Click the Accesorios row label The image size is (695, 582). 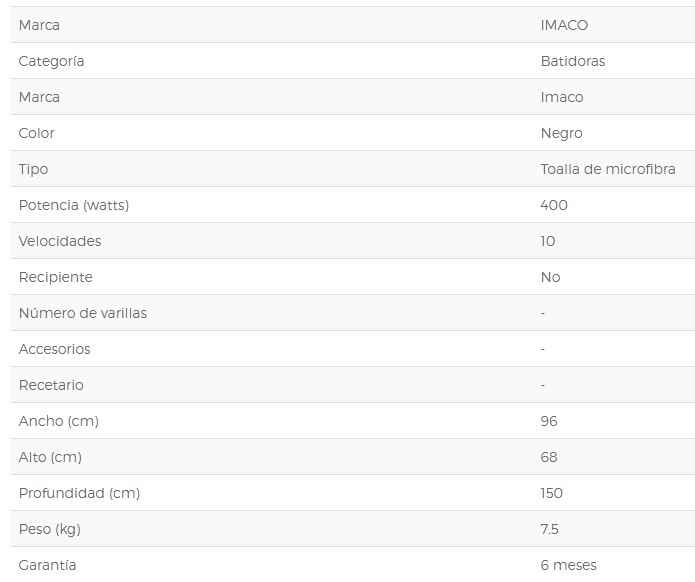[55, 349]
